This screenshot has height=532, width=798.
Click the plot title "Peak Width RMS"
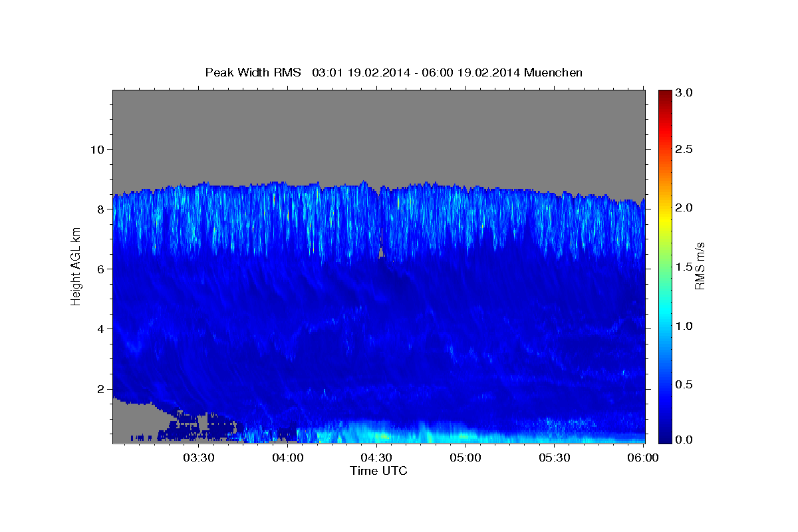point(253,72)
